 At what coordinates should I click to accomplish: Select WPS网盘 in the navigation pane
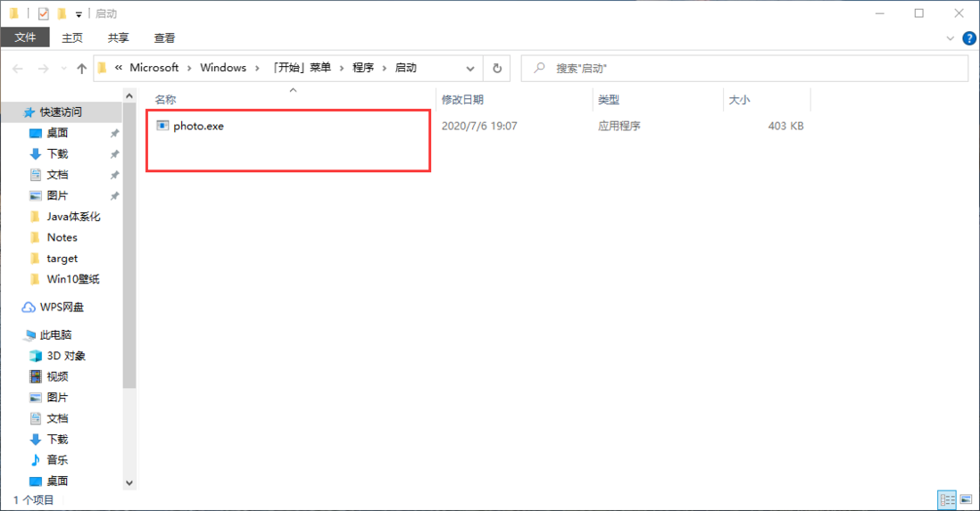click(x=62, y=307)
